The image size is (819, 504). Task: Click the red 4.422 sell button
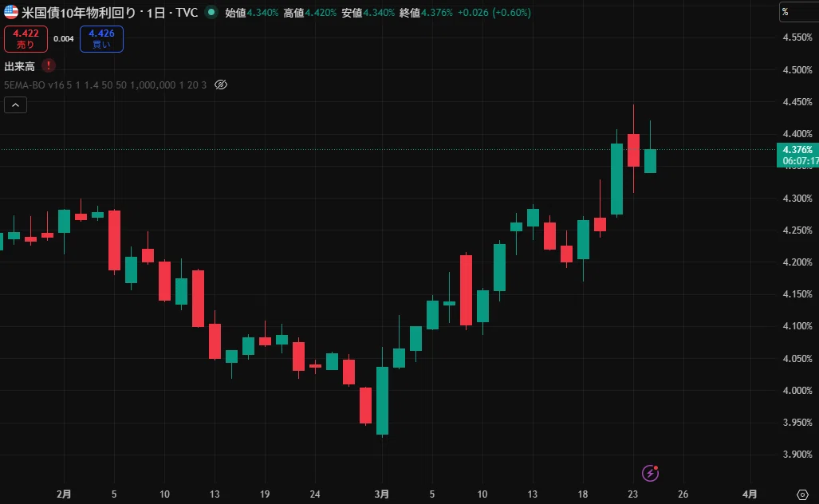[x=26, y=38]
